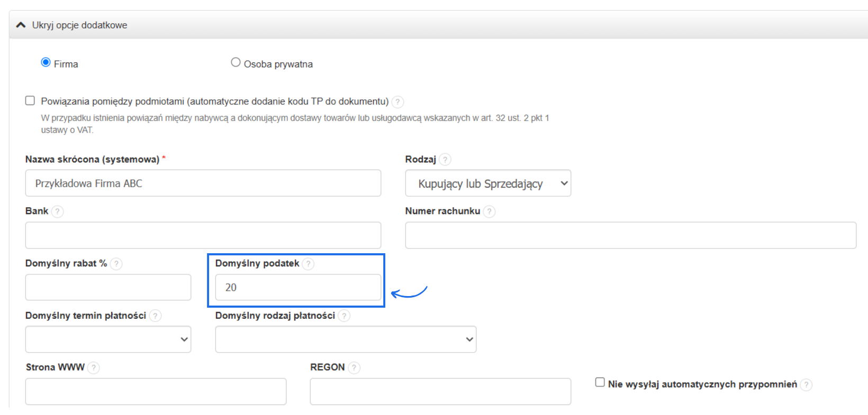Enable Powiązania pomiędzy podmiotami checkbox
The image size is (868, 415).
(x=30, y=100)
